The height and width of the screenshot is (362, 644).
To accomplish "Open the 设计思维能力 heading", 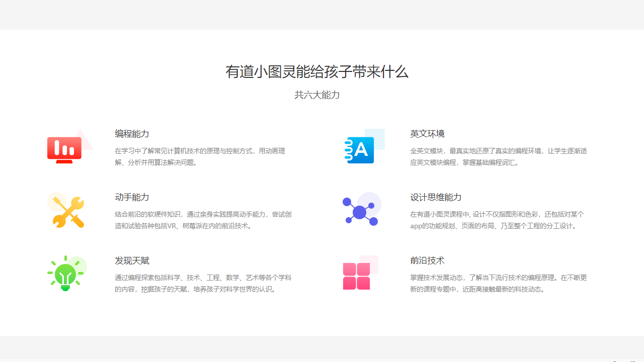I will [x=436, y=197].
